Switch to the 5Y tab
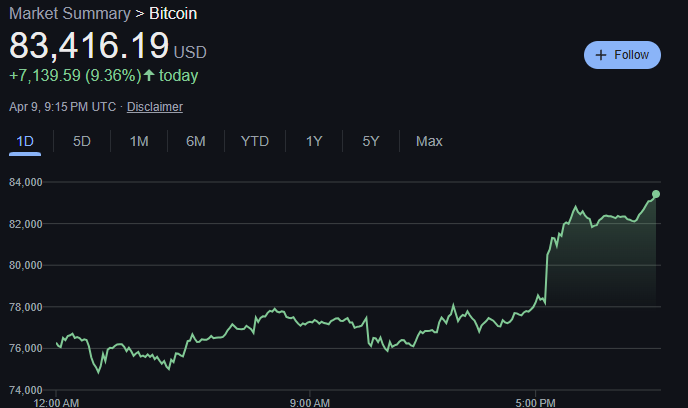This screenshot has width=688, height=408. (371, 141)
